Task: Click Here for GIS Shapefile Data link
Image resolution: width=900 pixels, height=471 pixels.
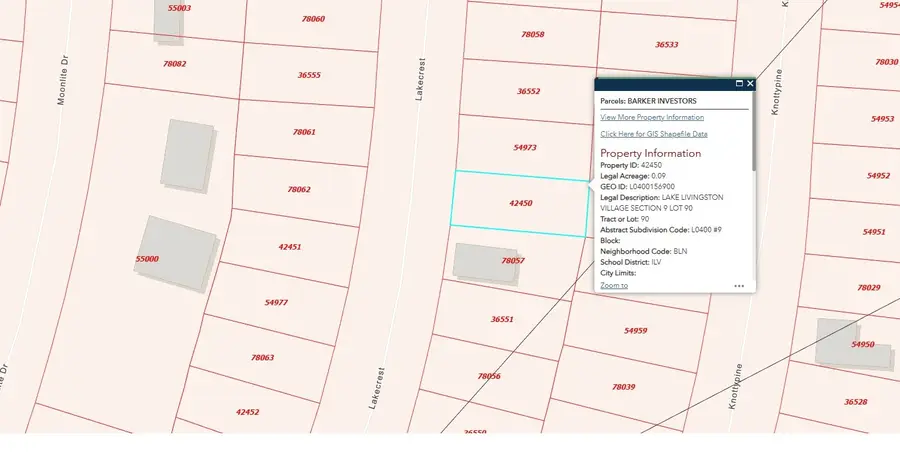Action: (654, 133)
